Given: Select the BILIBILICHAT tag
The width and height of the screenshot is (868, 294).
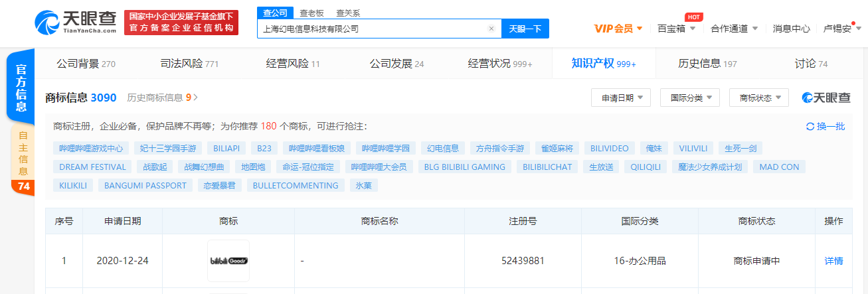Looking at the screenshot, I should [547, 167].
